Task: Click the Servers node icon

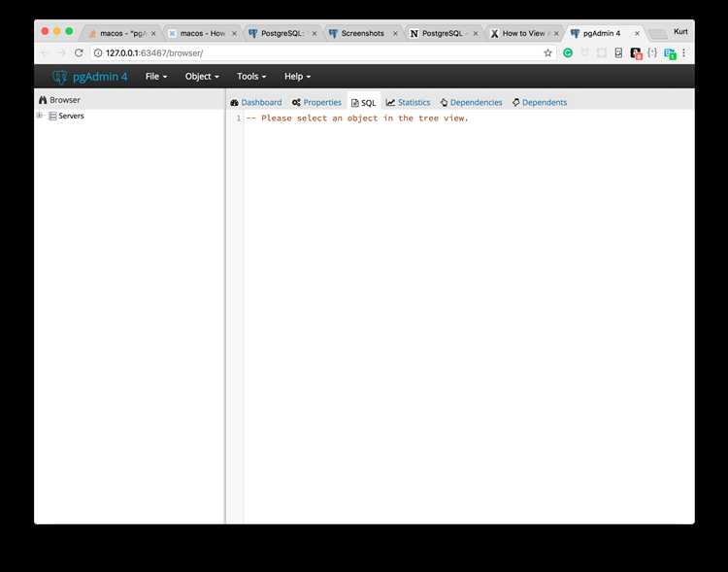Action: point(52,116)
